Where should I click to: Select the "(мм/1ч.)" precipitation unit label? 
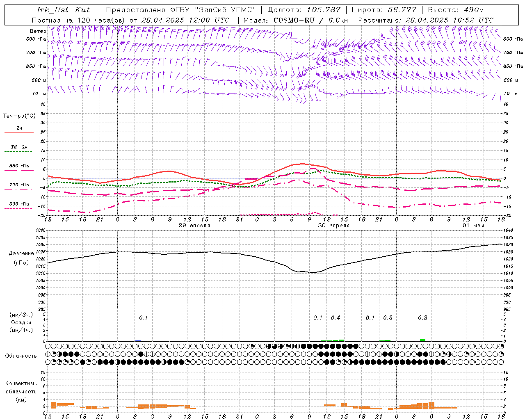coord(21,330)
